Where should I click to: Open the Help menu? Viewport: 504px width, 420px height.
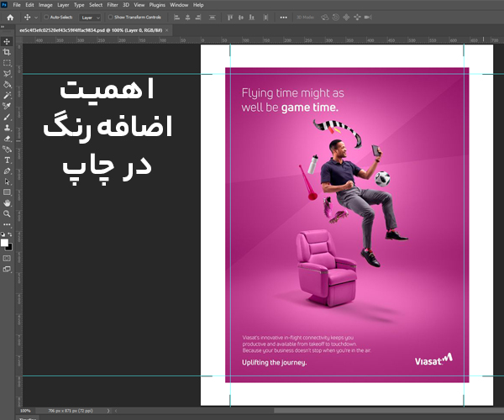coord(198,5)
